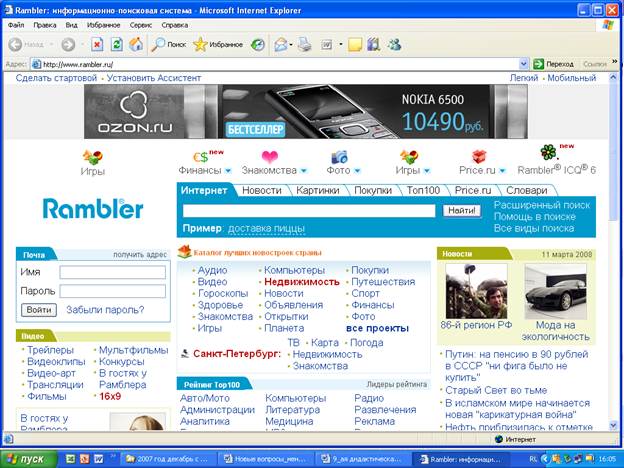The width and height of the screenshot is (624, 468).
Task: Click the Финансы currency icon
Action: tap(200, 157)
